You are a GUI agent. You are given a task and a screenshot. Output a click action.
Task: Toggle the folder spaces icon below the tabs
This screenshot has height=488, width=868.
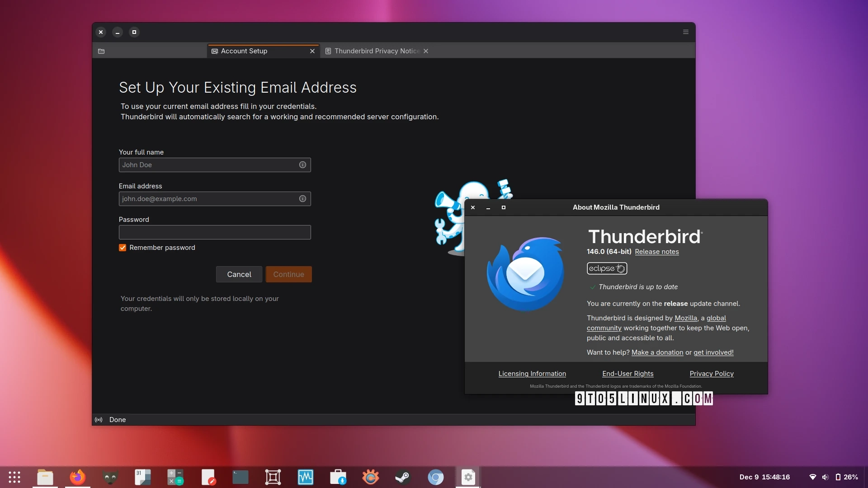point(101,51)
